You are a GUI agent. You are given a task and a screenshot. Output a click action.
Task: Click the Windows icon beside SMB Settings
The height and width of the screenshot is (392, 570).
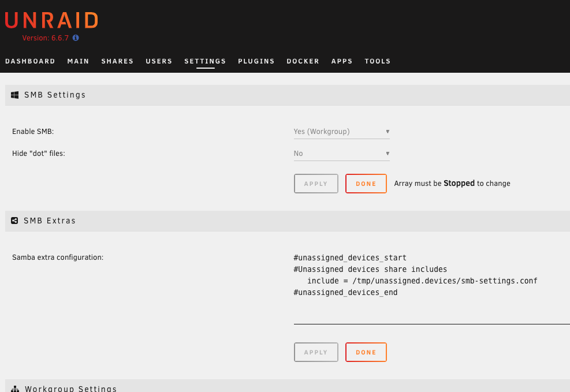point(15,95)
